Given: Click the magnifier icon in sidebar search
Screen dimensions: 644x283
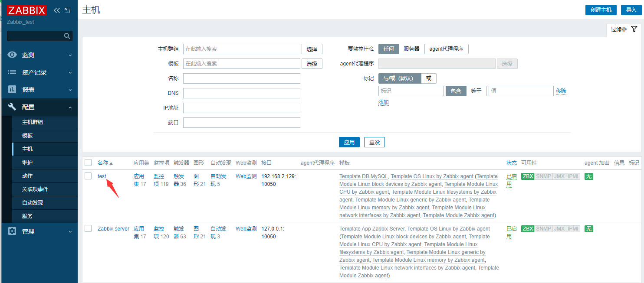Looking at the screenshot, I should pyautogui.click(x=68, y=36).
